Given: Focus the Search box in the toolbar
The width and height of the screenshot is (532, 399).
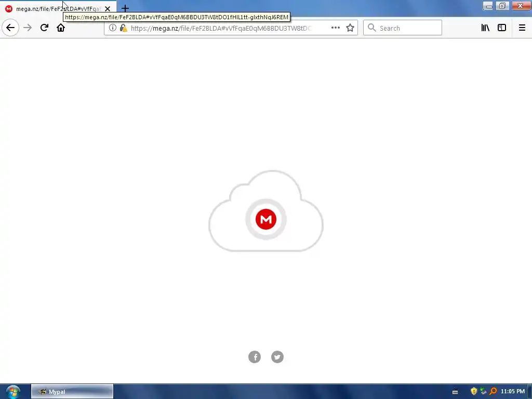Looking at the screenshot, I should (403, 28).
